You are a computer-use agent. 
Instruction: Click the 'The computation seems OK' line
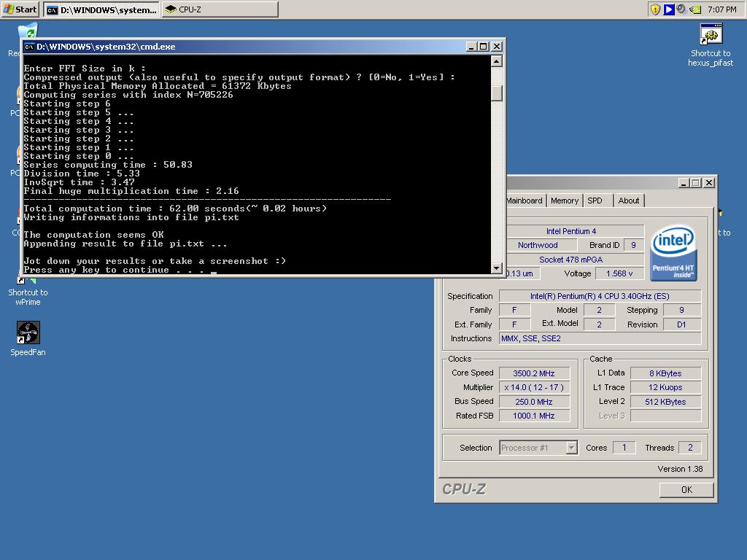click(94, 235)
